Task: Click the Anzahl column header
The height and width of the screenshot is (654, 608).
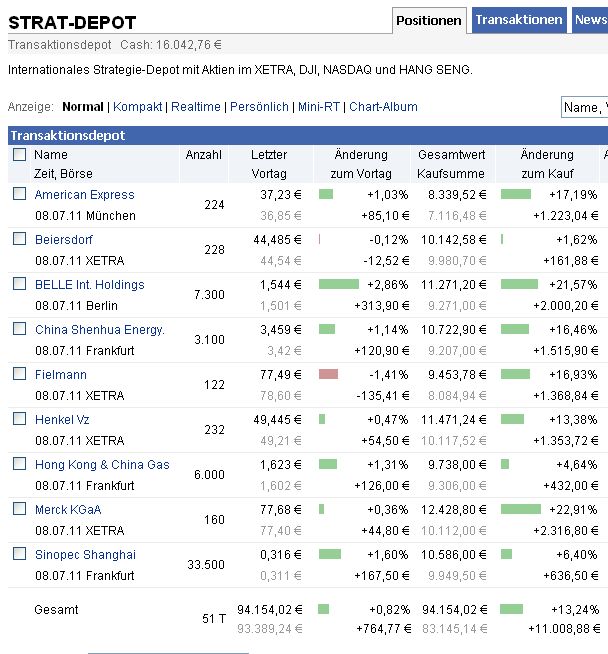Action: [204, 155]
